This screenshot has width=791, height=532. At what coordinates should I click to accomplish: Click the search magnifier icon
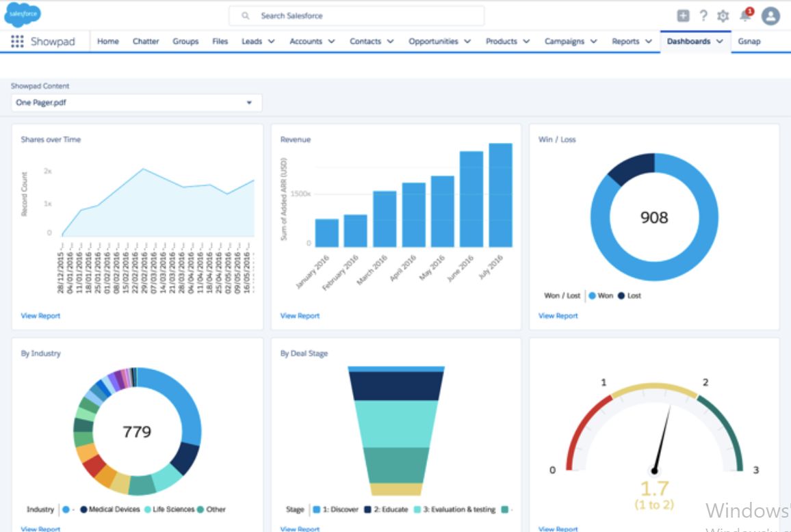point(244,16)
